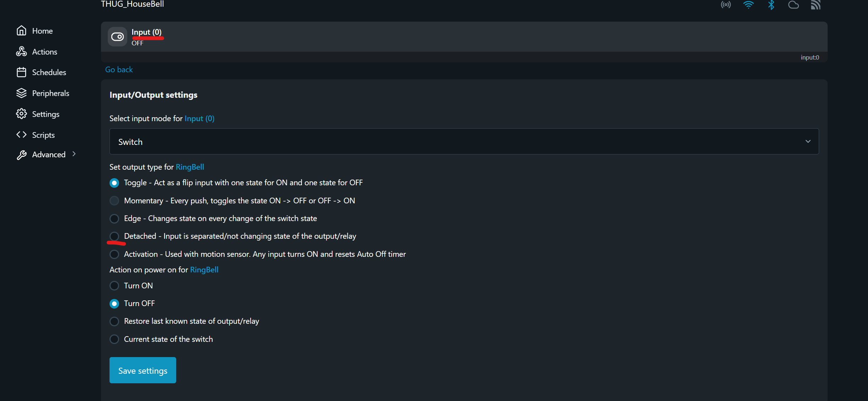Select Restore last known state option
Screen dimensions: 868x401
click(x=114, y=321)
